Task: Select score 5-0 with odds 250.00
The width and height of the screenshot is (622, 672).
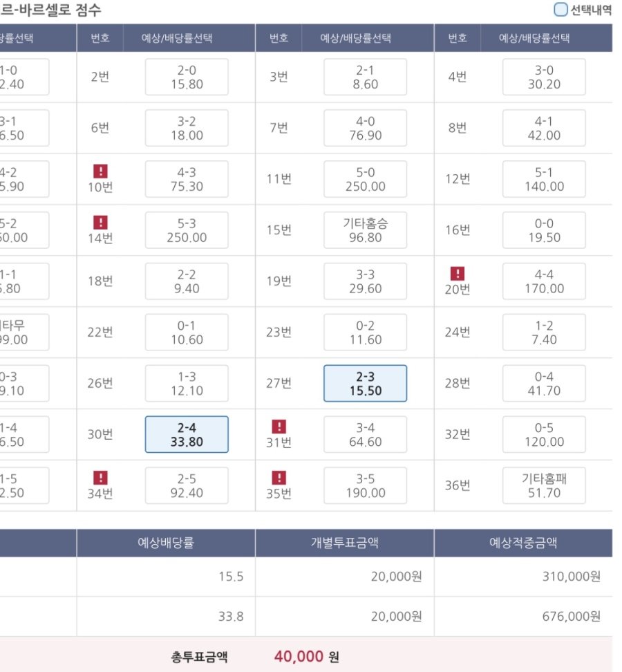Action: coord(365,179)
